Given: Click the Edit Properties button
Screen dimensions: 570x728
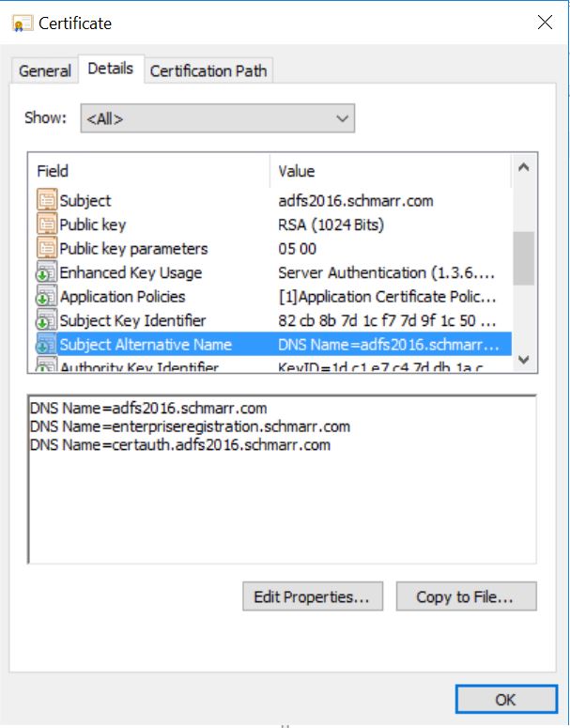Looking at the screenshot, I should point(313,596).
